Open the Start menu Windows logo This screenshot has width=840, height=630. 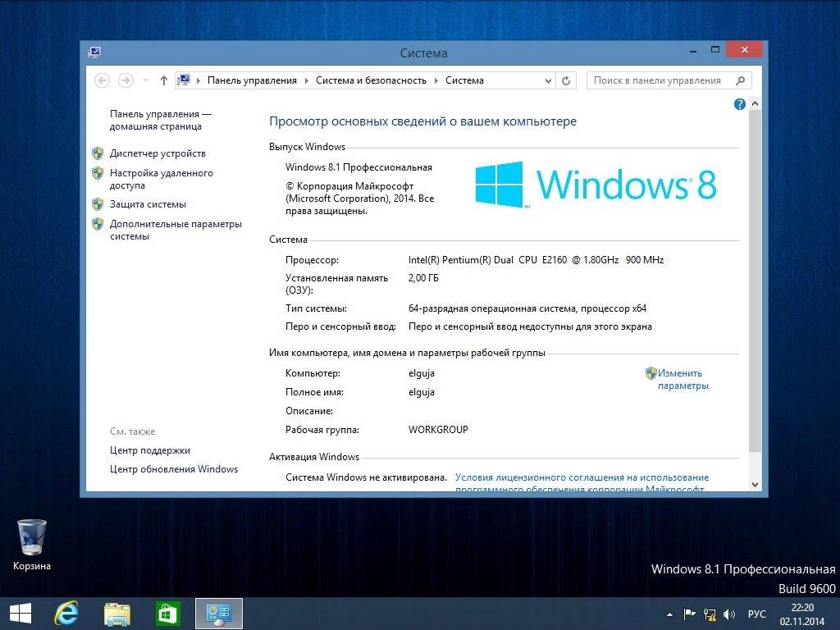tap(21, 614)
